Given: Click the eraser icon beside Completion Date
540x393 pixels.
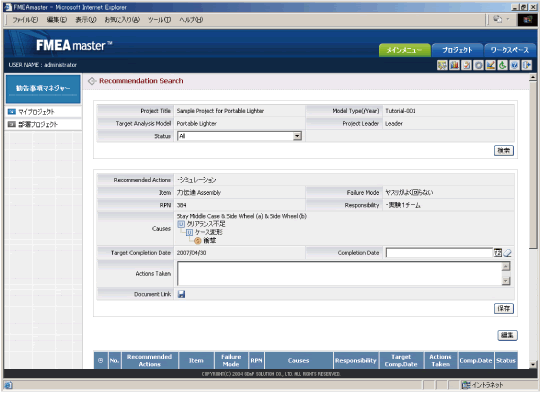Looking at the screenshot, I should click(x=507, y=253).
